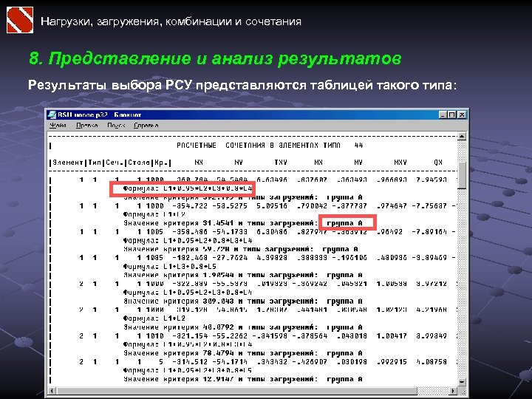Click the Сеч. column header
Image resolution: width=532 pixels, height=399 pixels.
point(115,163)
